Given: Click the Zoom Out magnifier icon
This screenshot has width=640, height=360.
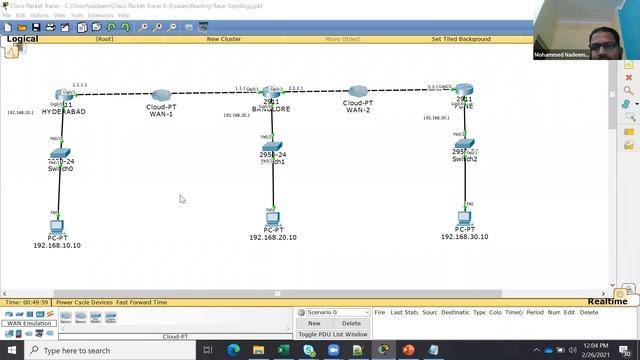Looking at the screenshot, I should (x=172, y=27).
